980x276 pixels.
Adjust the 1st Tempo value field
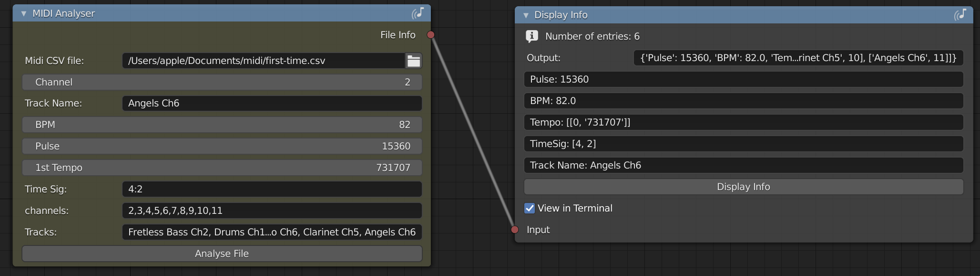(x=222, y=168)
